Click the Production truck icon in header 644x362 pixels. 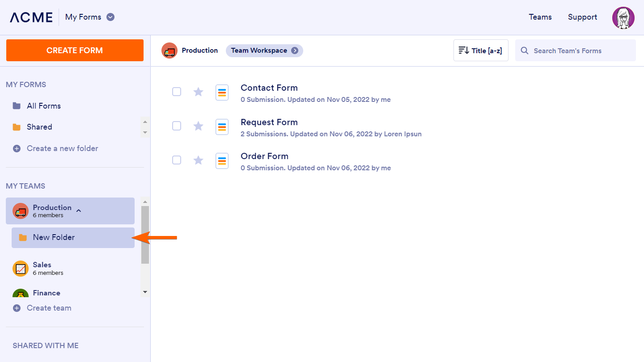169,51
